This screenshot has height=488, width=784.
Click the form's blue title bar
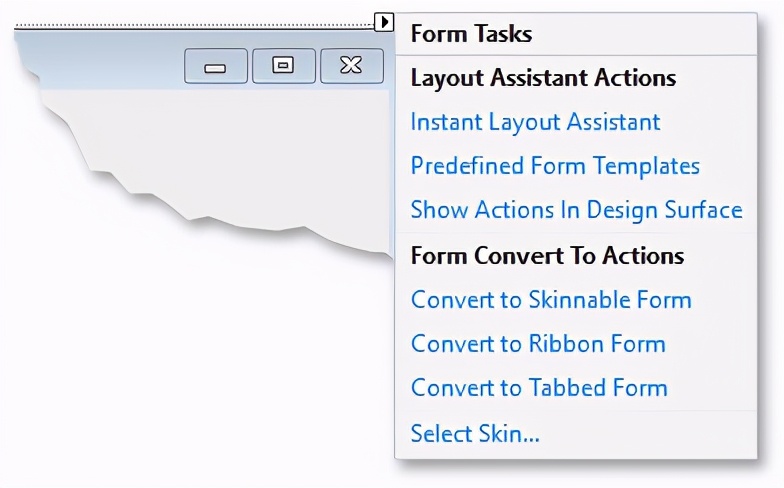pyautogui.click(x=100, y=60)
